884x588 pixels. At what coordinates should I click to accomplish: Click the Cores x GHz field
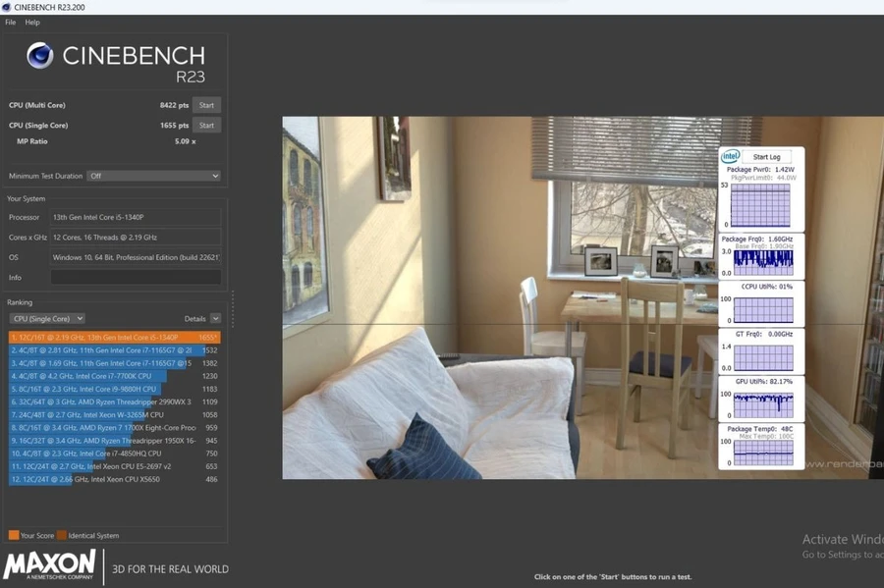tap(136, 238)
